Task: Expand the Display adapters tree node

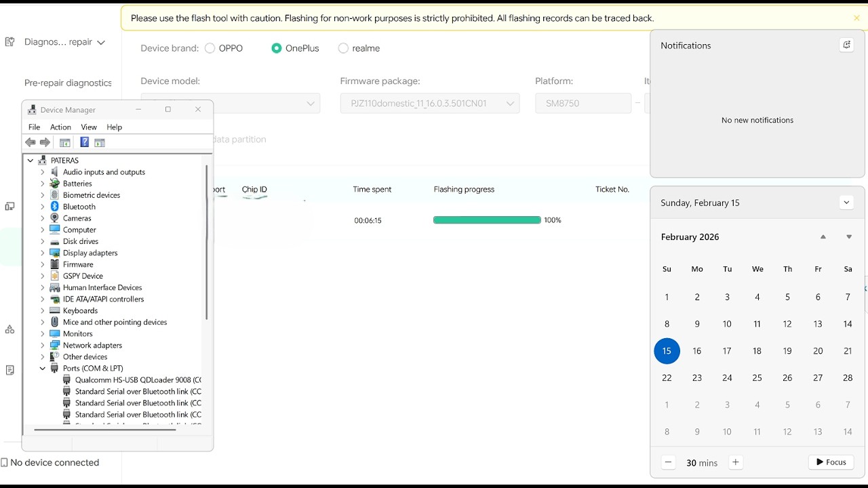Action: 42,253
